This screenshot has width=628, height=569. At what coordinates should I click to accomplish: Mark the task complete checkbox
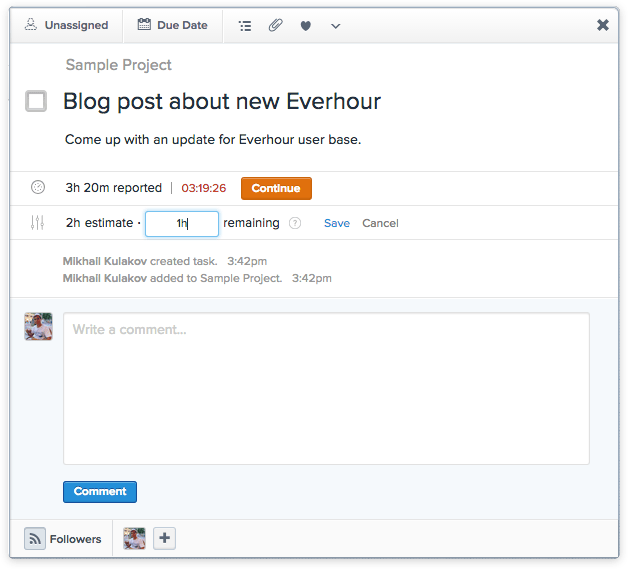click(x=36, y=101)
